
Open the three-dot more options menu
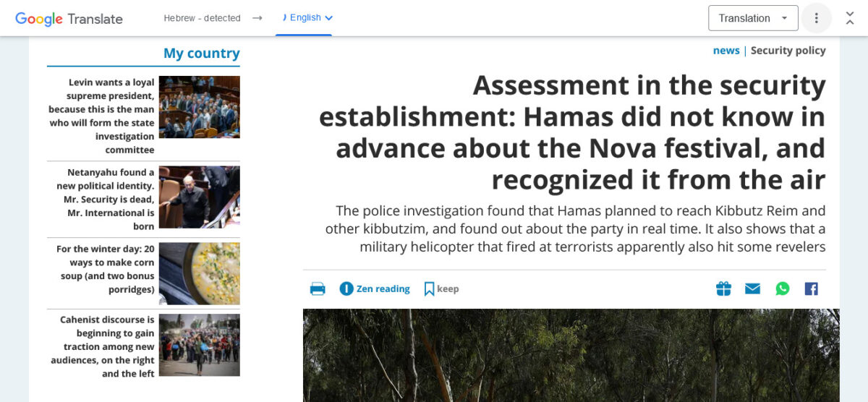pyautogui.click(x=816, y=18)
